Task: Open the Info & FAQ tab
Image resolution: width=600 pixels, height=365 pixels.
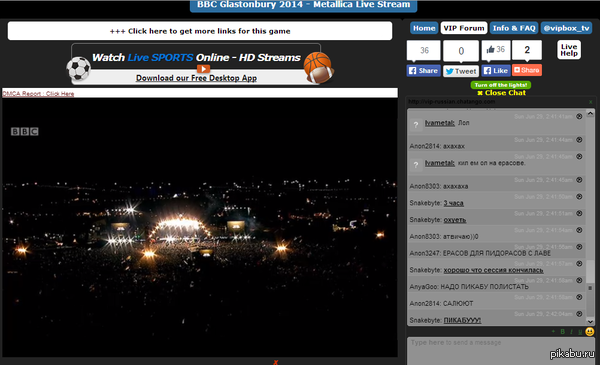Action: point(514,28)
